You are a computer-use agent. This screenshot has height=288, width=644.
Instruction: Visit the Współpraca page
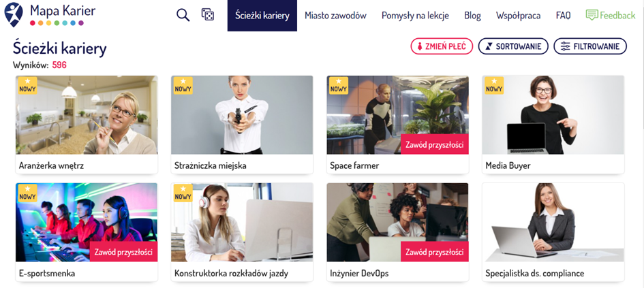519,16
